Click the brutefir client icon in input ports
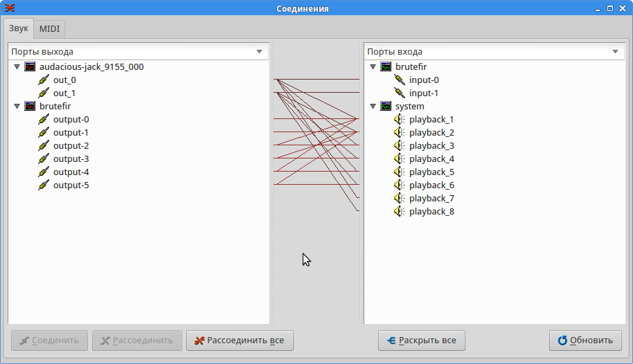The width and height of the screenshot is (633, 364). pos(386,66)
